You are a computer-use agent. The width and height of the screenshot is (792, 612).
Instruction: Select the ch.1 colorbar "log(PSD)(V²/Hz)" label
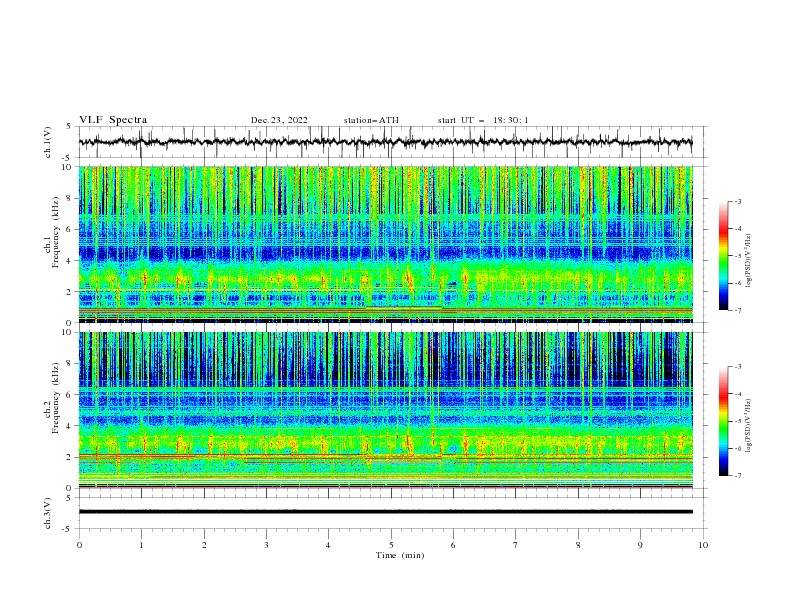point(749,261)
